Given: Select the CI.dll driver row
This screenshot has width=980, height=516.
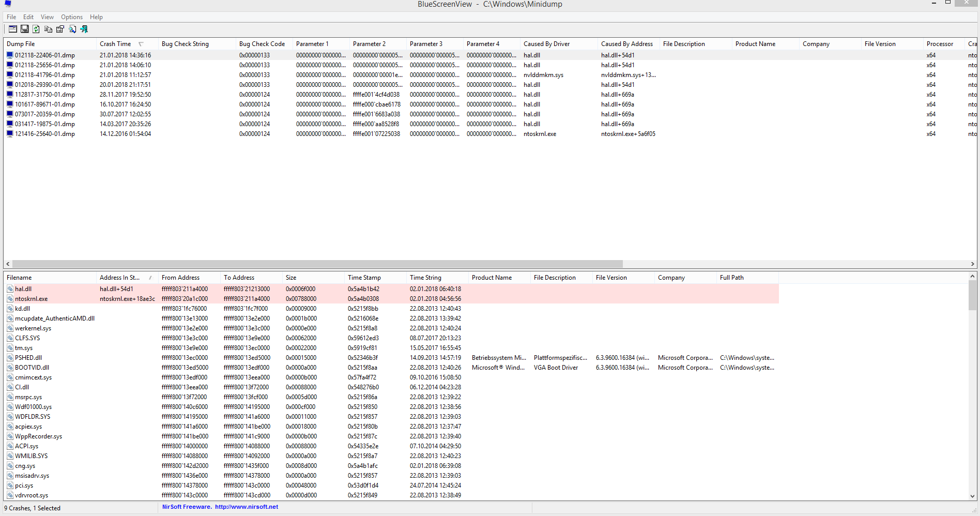Looking at the screenshot, I should pos(391,387).
